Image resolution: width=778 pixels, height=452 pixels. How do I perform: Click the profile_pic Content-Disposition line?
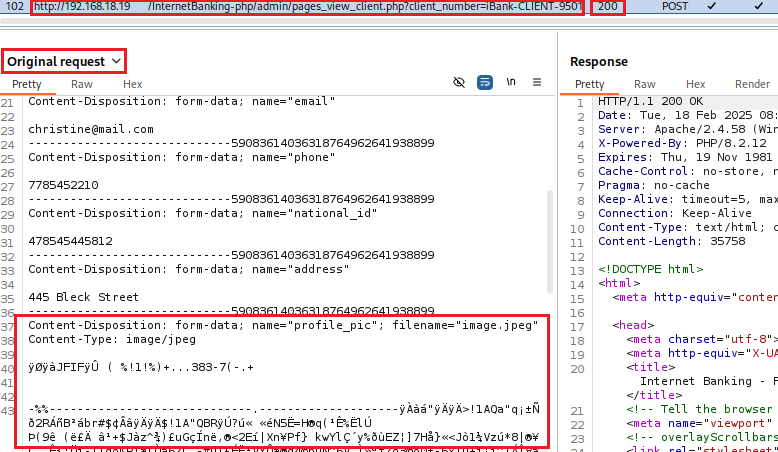coord(283,325)
